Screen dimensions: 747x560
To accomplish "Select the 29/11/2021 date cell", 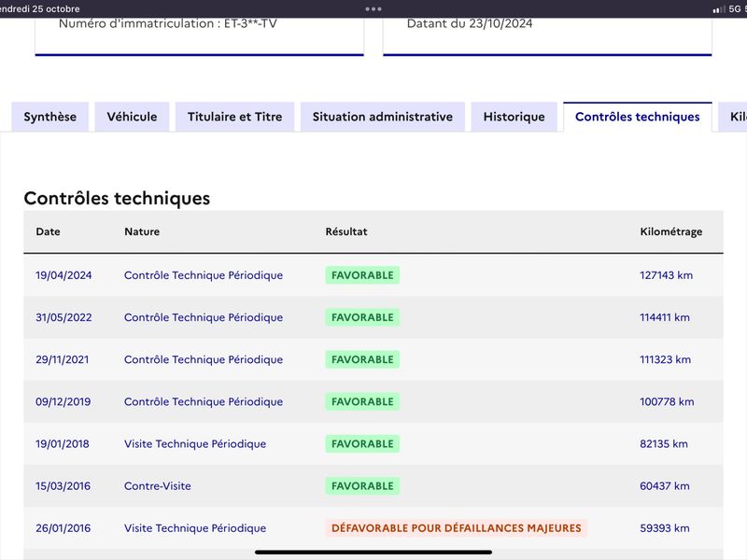I will (x=63, y=359).
